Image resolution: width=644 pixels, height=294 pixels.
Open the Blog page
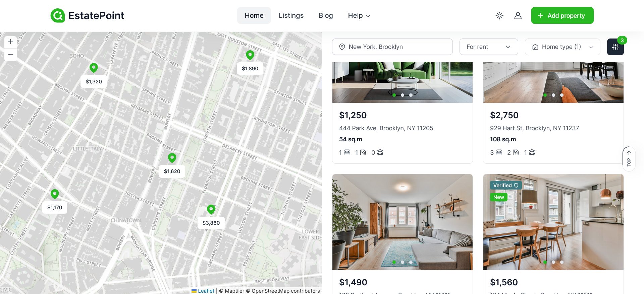pos(326,15)
